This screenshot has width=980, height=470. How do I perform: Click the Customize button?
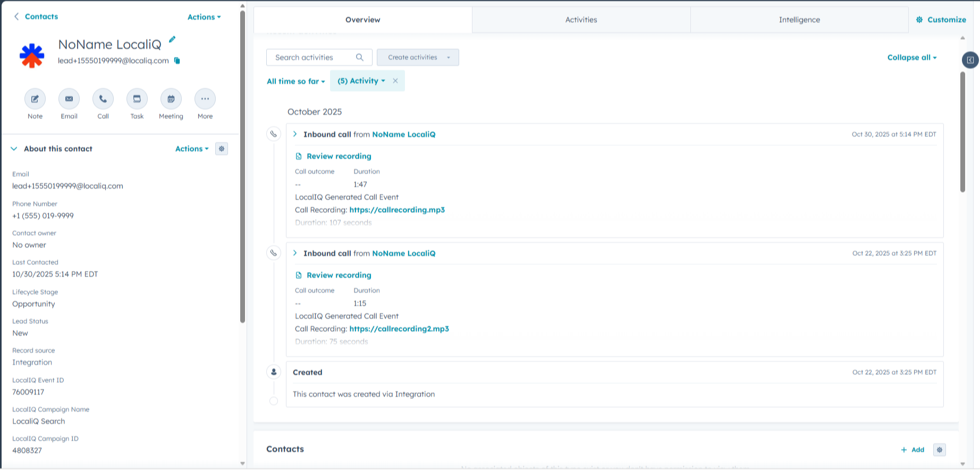[x=941, y=20]
